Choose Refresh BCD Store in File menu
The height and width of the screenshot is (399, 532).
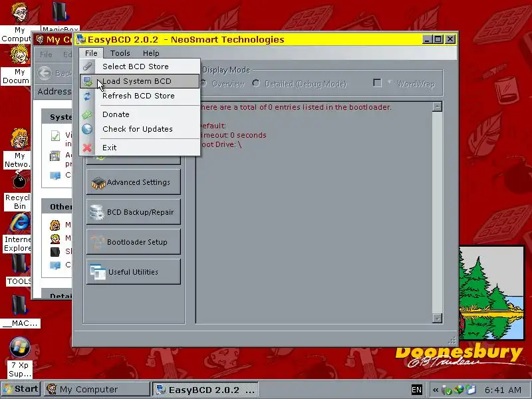140,96
